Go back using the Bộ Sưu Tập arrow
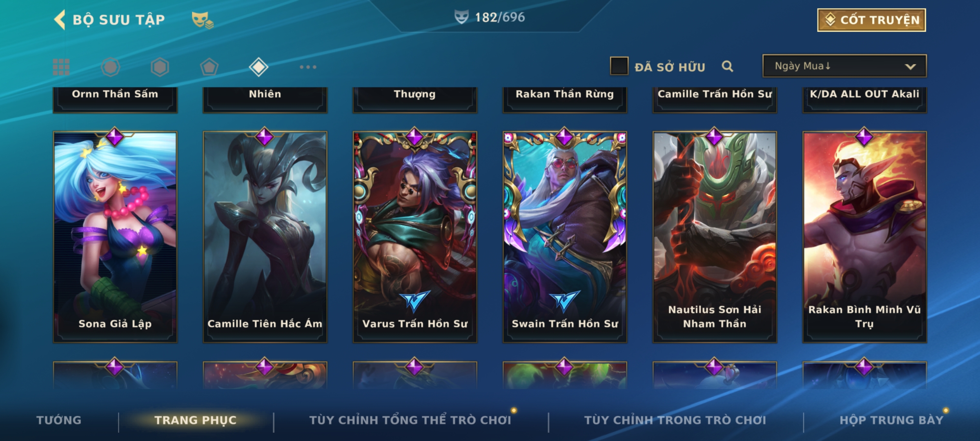 60,20
